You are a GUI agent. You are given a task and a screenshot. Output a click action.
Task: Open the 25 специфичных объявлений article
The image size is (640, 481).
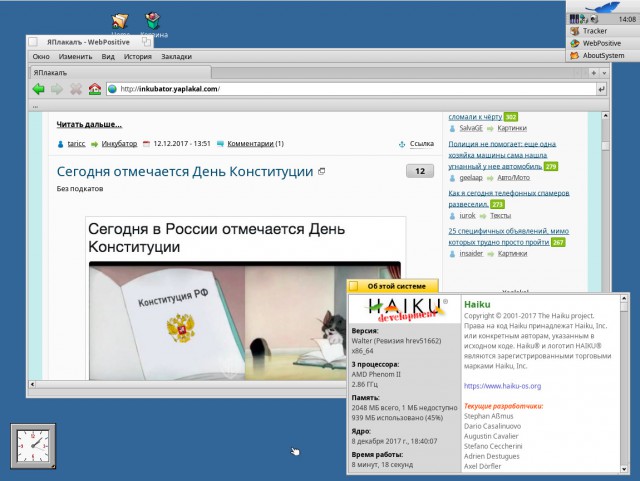point(508,237)
